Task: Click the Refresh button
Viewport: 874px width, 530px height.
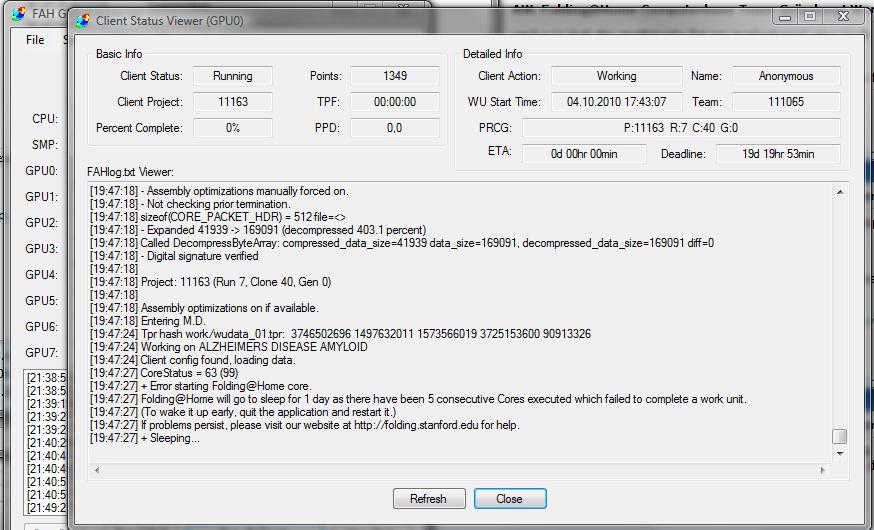Action: [x=429, y=498]
